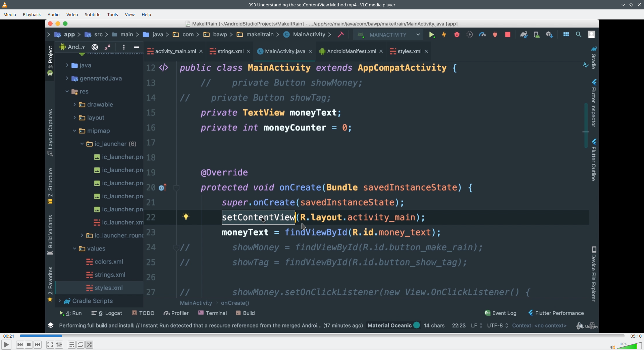
Task: Open the Flutter Performance panel
Action: pos(556,313)
